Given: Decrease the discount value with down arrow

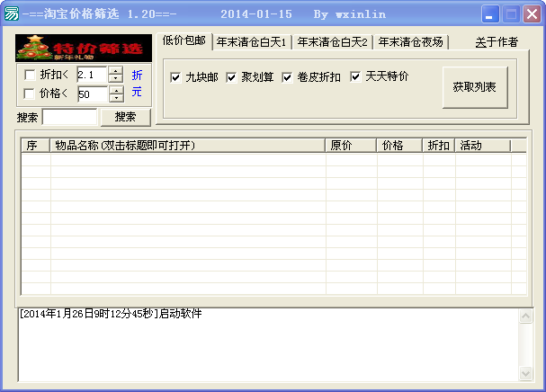Looking at the screenshot, I should (x=116, y=79).
